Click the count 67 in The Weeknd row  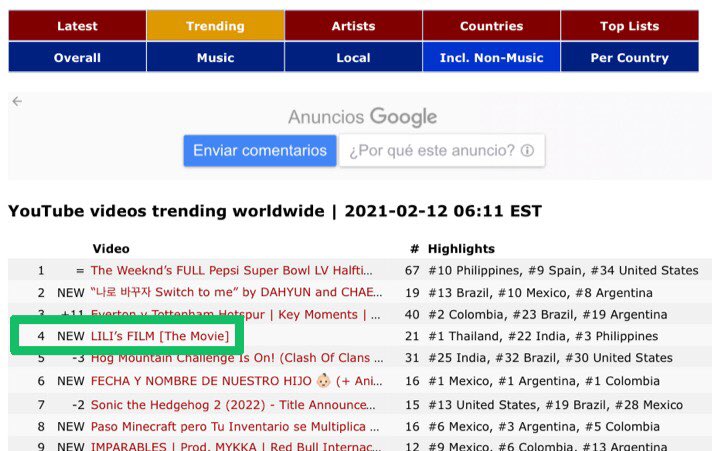click(412, 270)
